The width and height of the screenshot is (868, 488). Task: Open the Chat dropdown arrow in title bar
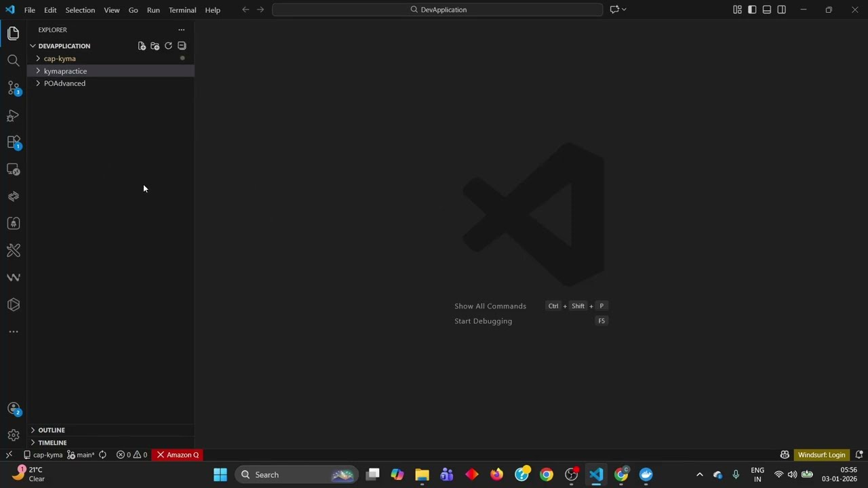coord(624,9)
